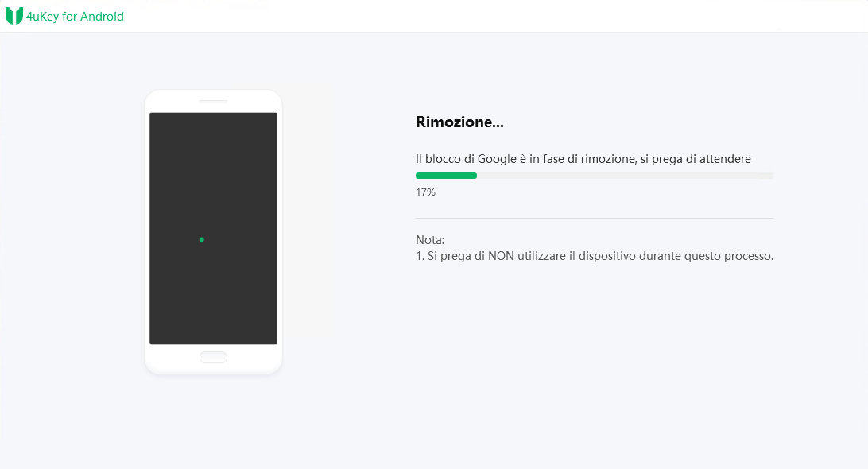The height and width of the screenshot is (469, 868).
Task: Click the divider line below the progress bar
Action: [x=594, y=216]
